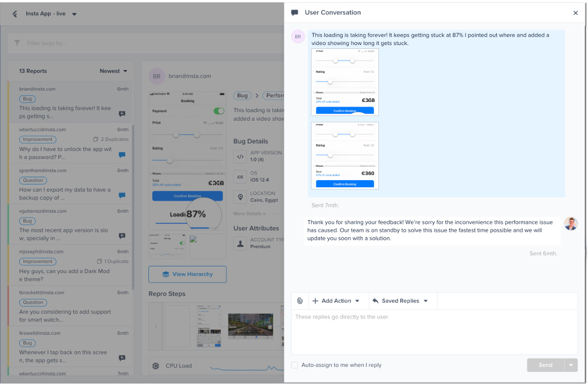
Task: Open first attached screenshot in conversation
Action: (345, 82)
